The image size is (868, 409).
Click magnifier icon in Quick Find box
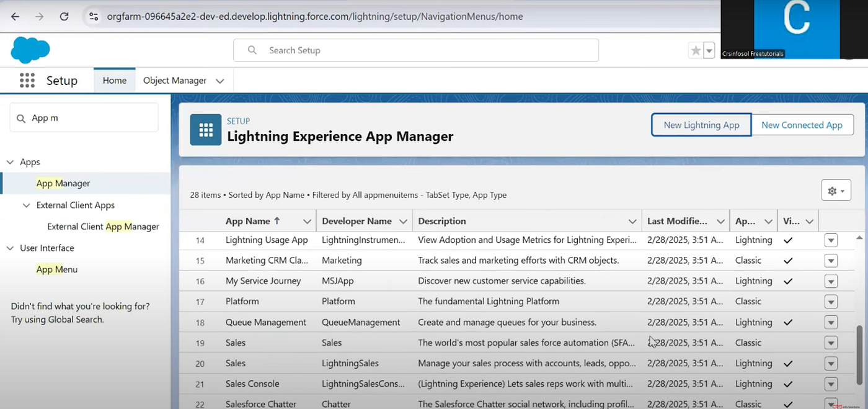pos(21,118)
